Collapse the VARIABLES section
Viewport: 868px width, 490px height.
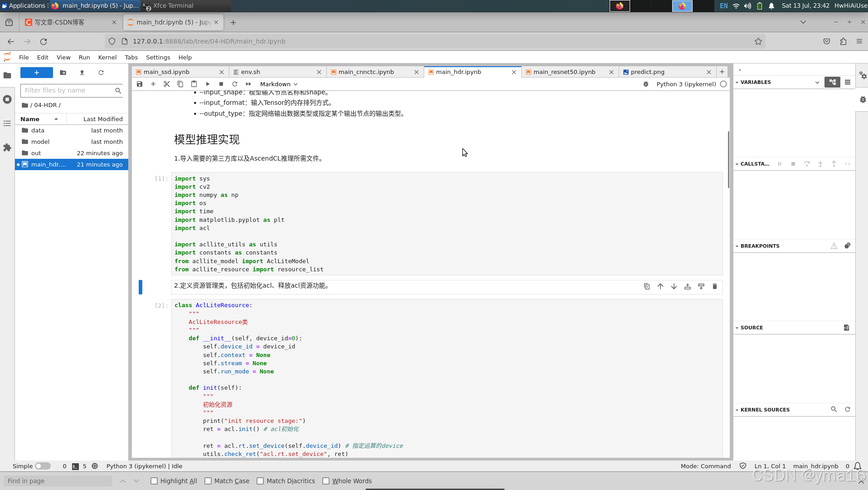click(x=737, y=82)
